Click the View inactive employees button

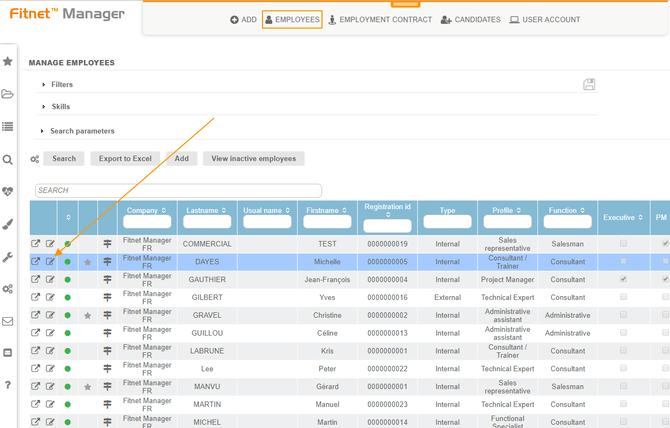(253, 158)
